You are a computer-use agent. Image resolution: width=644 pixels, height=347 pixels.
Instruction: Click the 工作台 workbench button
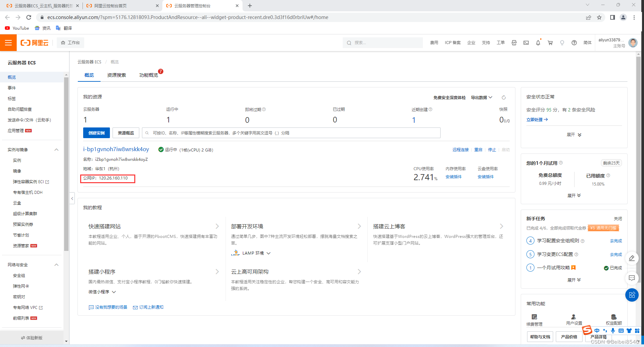pos(70,43)
